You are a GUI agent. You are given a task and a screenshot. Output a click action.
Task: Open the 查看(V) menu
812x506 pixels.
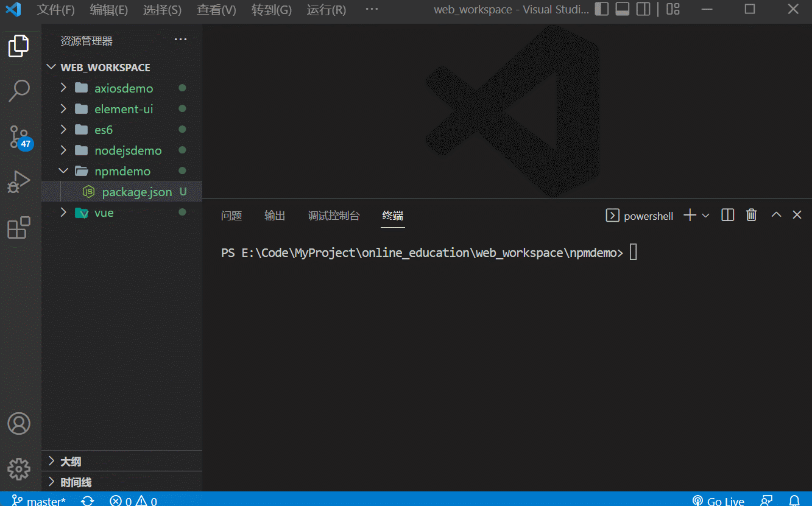[x=216, y=10]
